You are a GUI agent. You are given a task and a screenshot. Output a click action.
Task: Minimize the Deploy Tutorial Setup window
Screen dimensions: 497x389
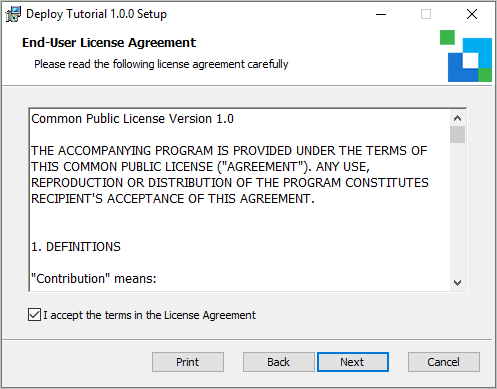coord(381,14)
